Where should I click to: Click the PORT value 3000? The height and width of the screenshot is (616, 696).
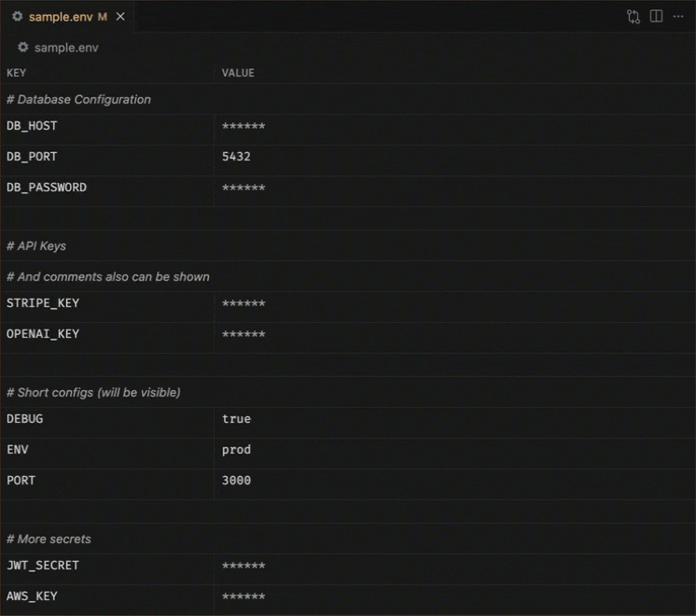pos(236,481)
